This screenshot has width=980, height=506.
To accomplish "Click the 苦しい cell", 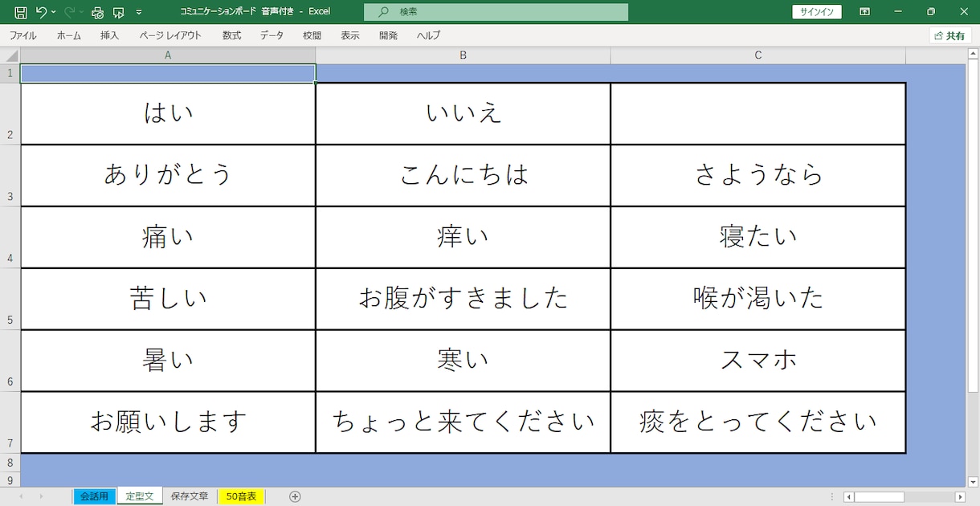I will pos(168,299).
